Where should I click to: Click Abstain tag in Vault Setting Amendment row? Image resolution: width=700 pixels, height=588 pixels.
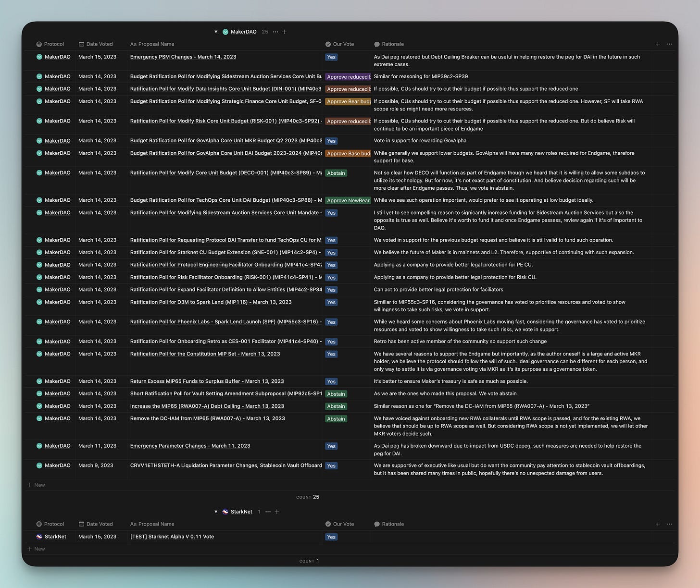(x=336, y=394)
